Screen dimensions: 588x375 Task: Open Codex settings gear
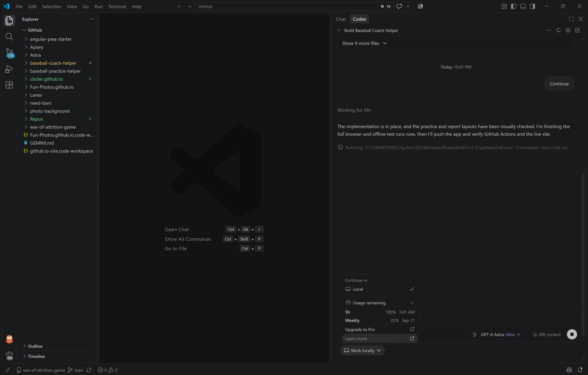point(568,30)
